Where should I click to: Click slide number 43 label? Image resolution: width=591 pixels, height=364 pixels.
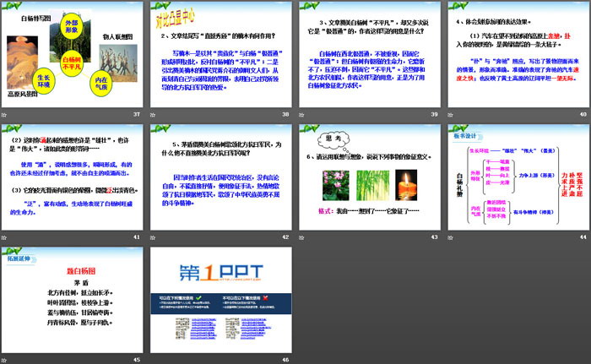(435, 236)
